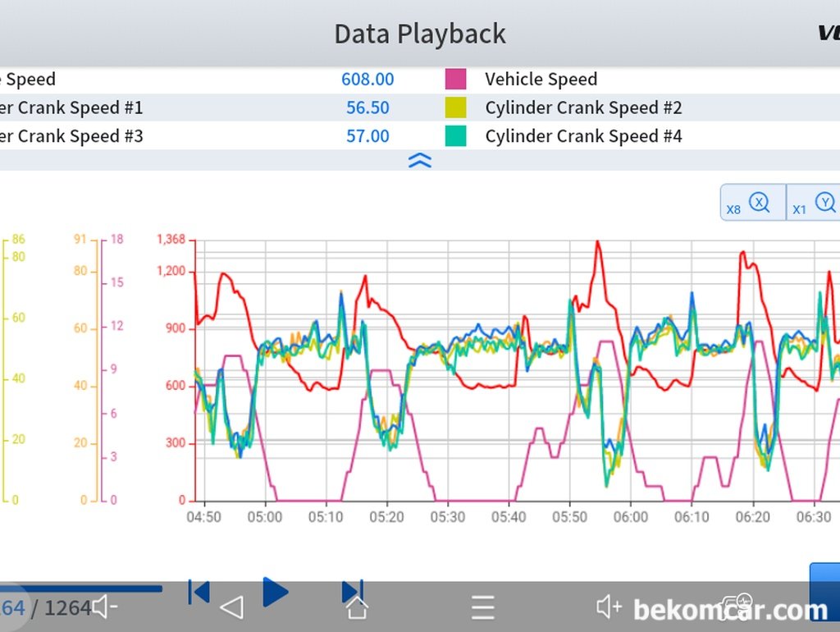The width and height of the screenshot is (840, 632).
Task: Click the 56.50 crank speed value
Action: [x=367, y=108]
